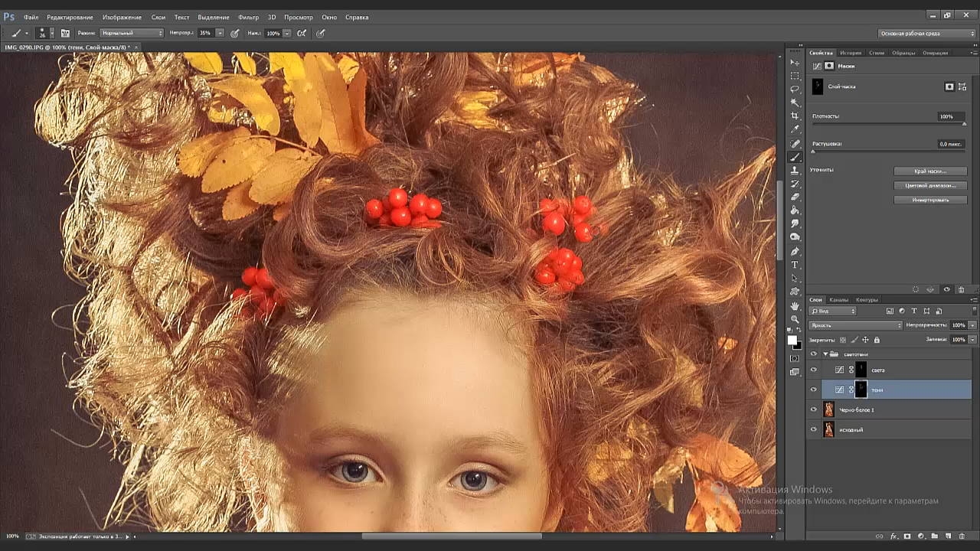
Task: Open layer fill dropdown arrow
Action: [972, 339]
